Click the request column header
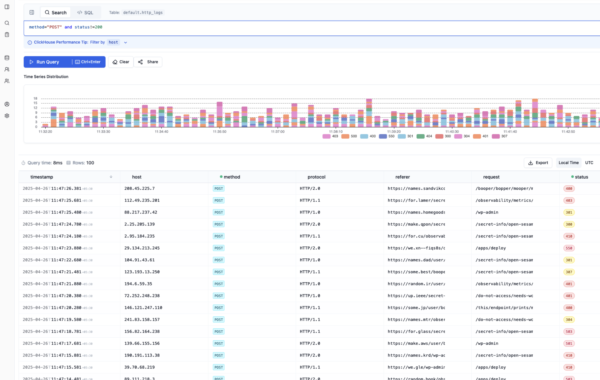 491,177
